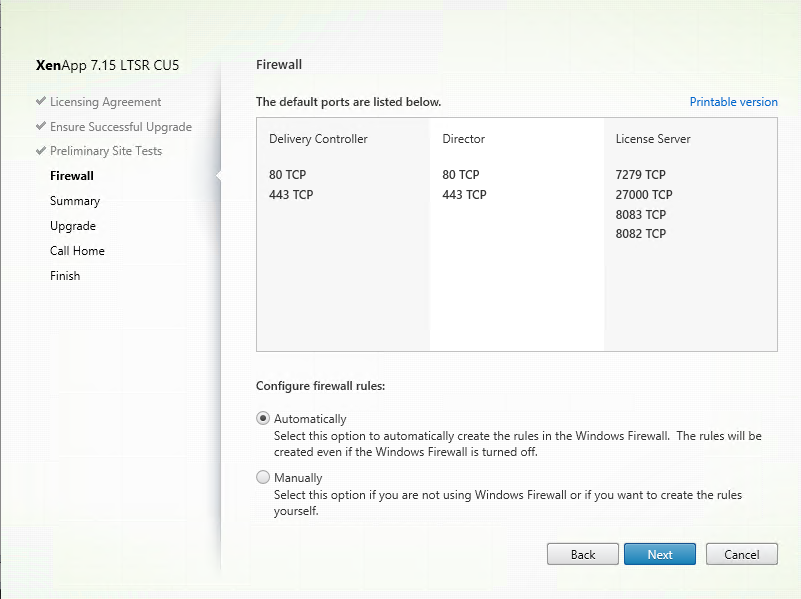801x599 pixels.
Task: Click checkmark icon beside Licensing Agreement
Action: [41, 101]
